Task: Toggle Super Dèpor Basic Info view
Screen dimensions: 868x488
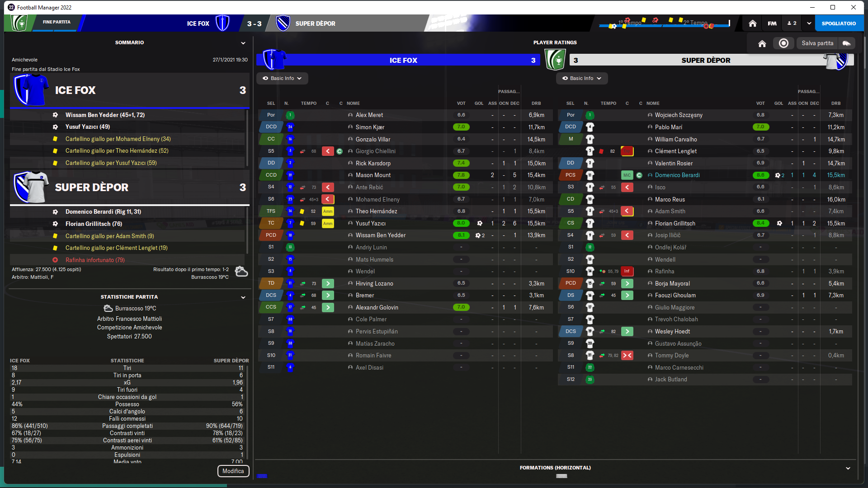Action: coord(581,79)
